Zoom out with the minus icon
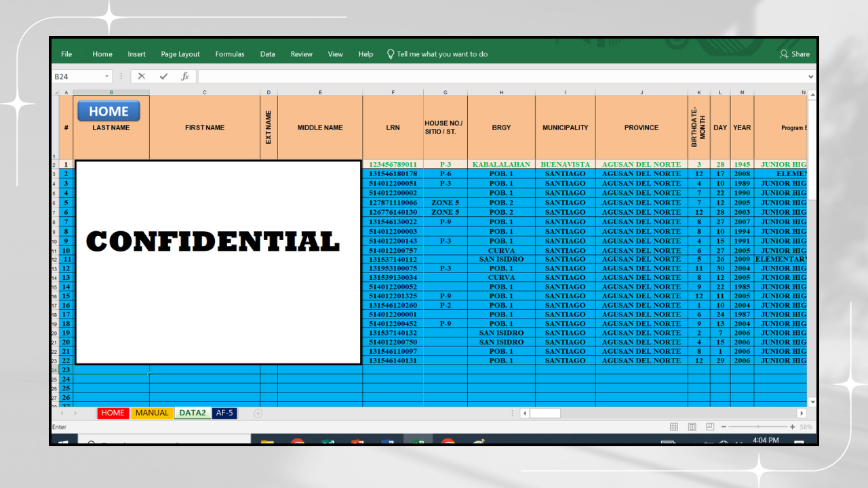 (724, 427)
